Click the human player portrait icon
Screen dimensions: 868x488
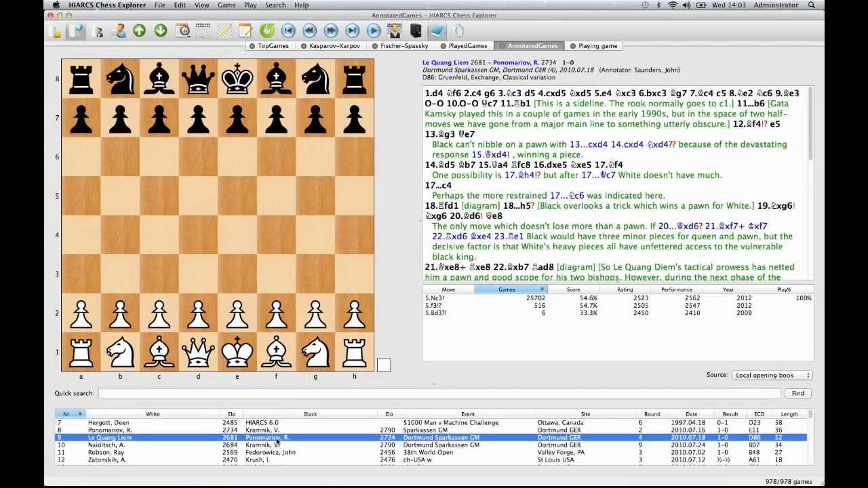[x=395, y=30]
